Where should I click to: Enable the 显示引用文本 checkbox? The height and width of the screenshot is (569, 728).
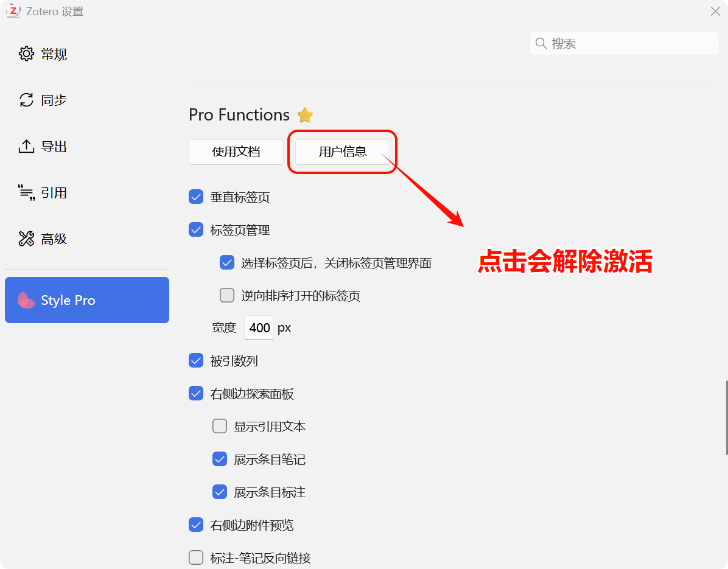[x=220, y=426]
